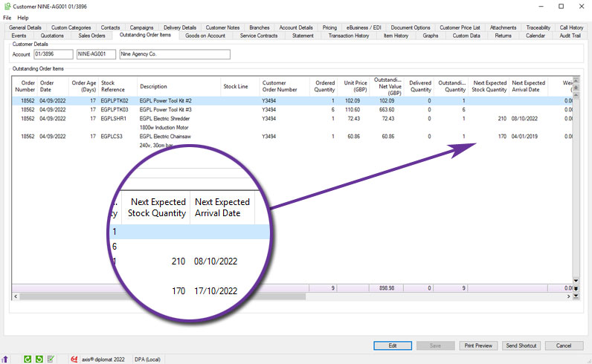Click the red axis diplomat 64 logo icon

pyautogui.click(x=74, y=359)
